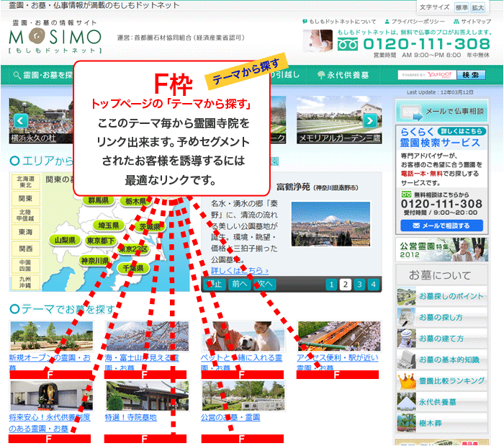Open 樹木葬 sidebar item

(x=441, y=423)
